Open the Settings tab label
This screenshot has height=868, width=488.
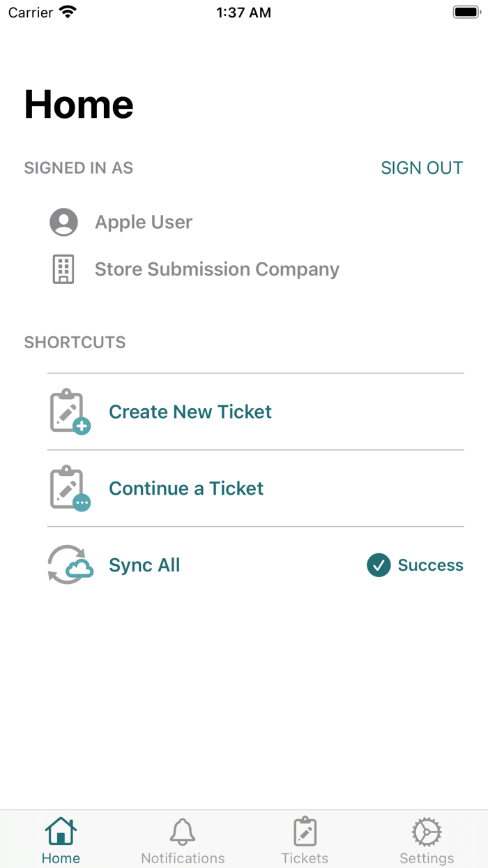[427, 858]
